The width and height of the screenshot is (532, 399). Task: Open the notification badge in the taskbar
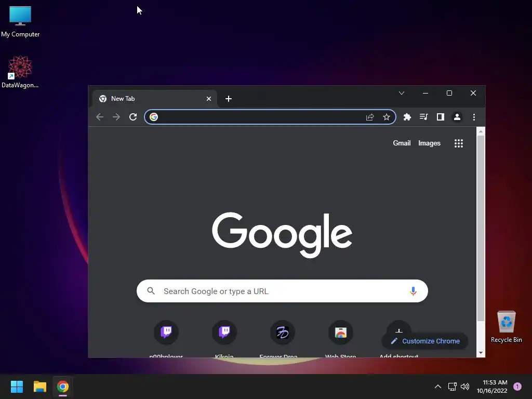517,387
